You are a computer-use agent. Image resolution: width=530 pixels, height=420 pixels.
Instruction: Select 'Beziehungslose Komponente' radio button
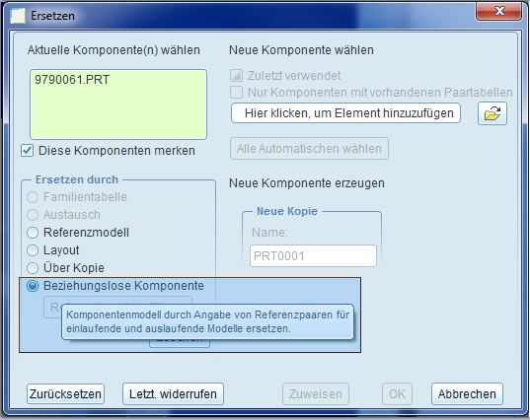[x=33, y=286]
